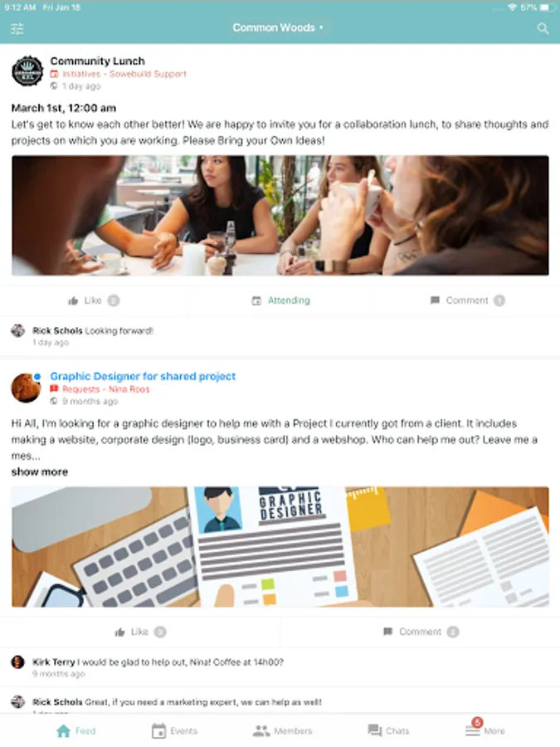Screen dimensions: 560x747
Task: Switch to the Events tab
Action: tap(174, 730)
